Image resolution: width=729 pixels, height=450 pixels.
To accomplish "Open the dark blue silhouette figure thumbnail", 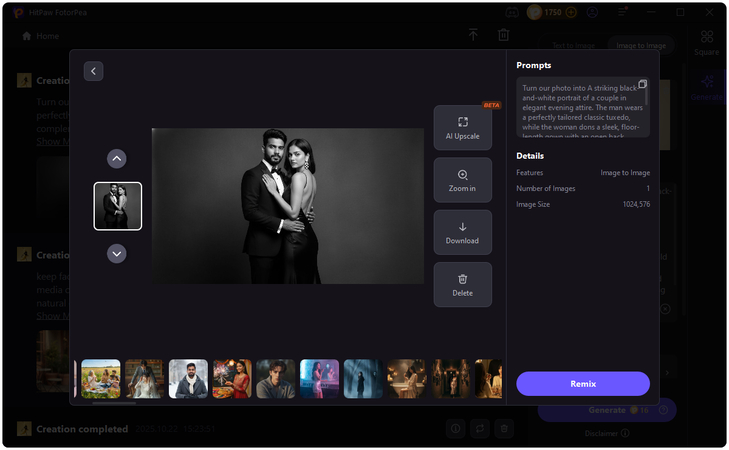I will pyautogui.click(x=363, y=378).
